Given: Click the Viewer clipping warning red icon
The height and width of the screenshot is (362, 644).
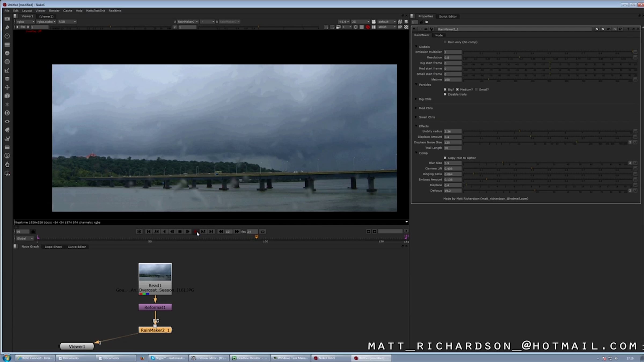Looking at the screenshot, I should 368,27.
